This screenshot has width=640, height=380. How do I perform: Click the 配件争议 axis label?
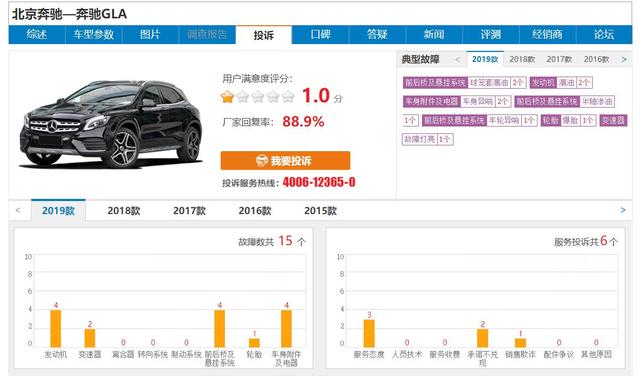[x=559, y=354]
